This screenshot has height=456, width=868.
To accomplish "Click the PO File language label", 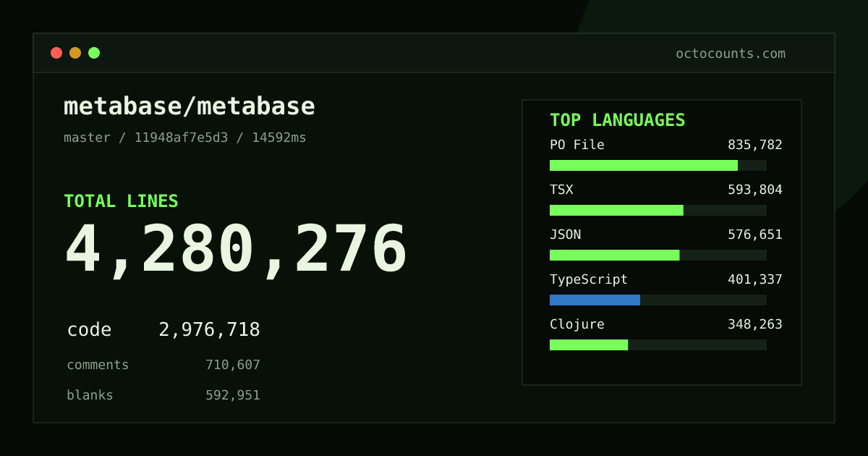I will click(x=577, y=145).
